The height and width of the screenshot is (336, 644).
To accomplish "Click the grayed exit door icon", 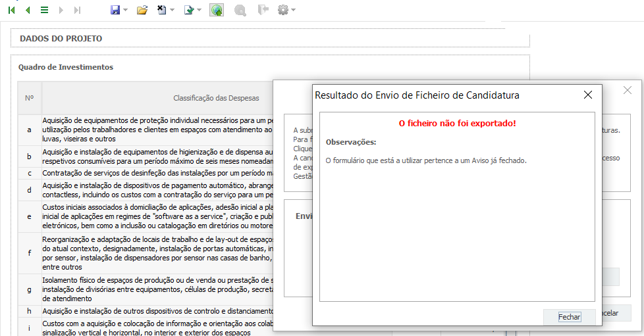I will point(263,9).
